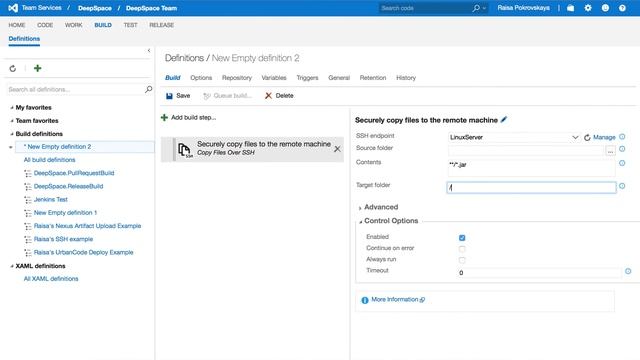Open All XAML definitions link
640x360 pixels.
pyautogui.click(x=51, y=279)
